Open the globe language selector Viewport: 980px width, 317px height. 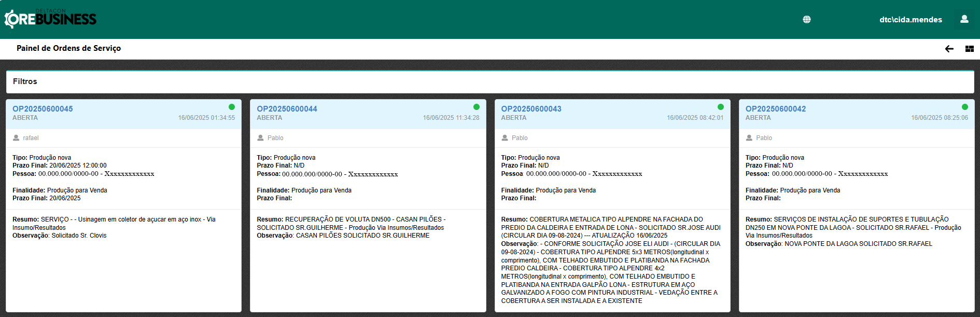click(x=806, y=19)
